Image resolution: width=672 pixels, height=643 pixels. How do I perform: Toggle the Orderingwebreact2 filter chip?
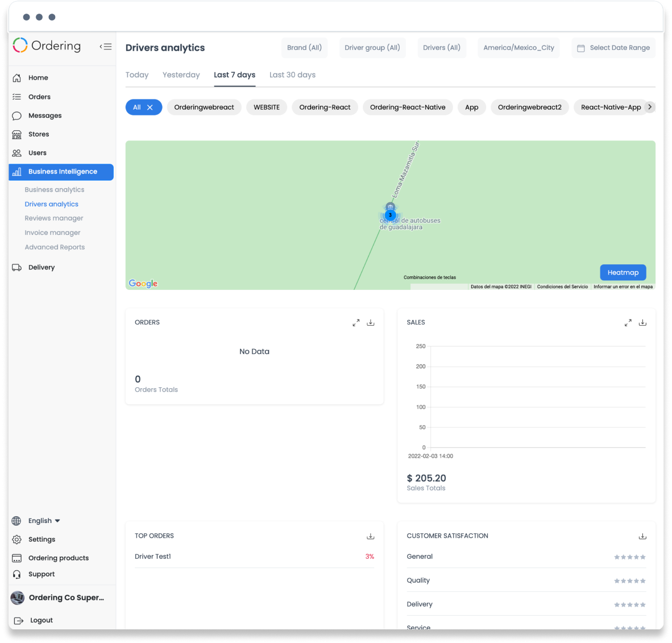(x=530, y=107)
